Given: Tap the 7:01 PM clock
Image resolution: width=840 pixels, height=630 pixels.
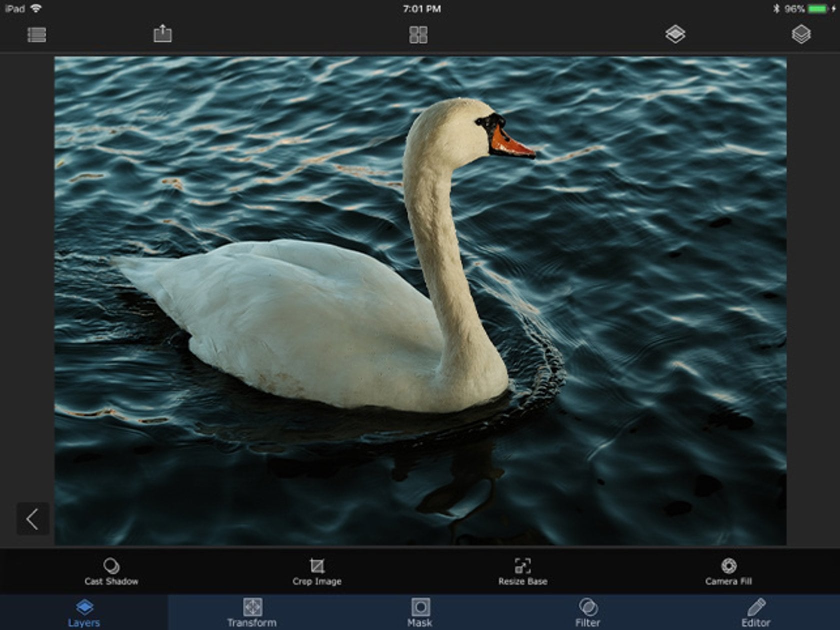Looking at the screenshot, I should coord(421,9).
